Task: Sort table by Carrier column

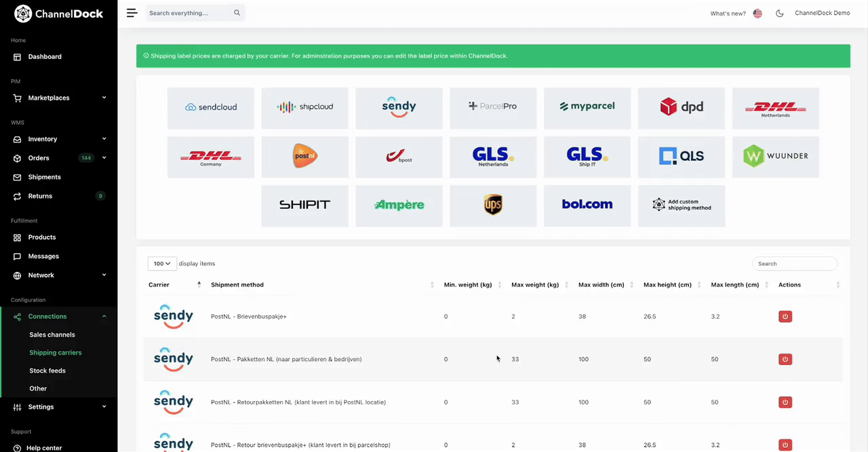Action: (x=175, y=284)
